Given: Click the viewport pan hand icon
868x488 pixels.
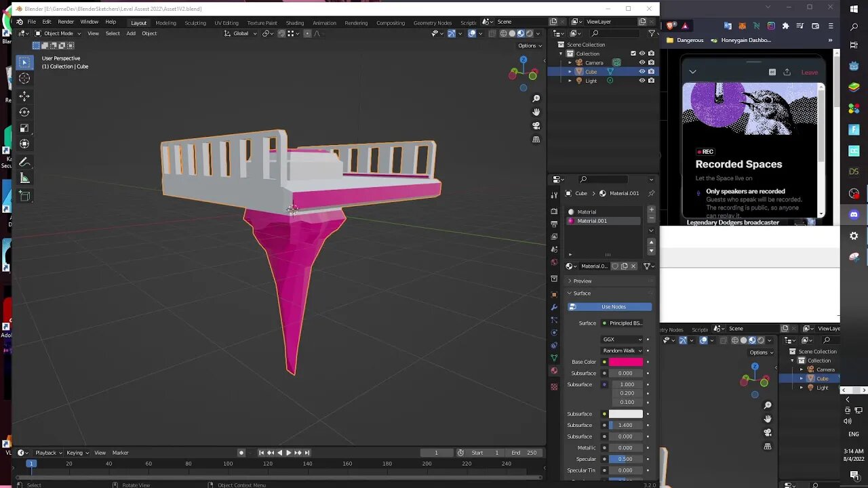Looking at the screenshot, I should [x=536, y=112].
